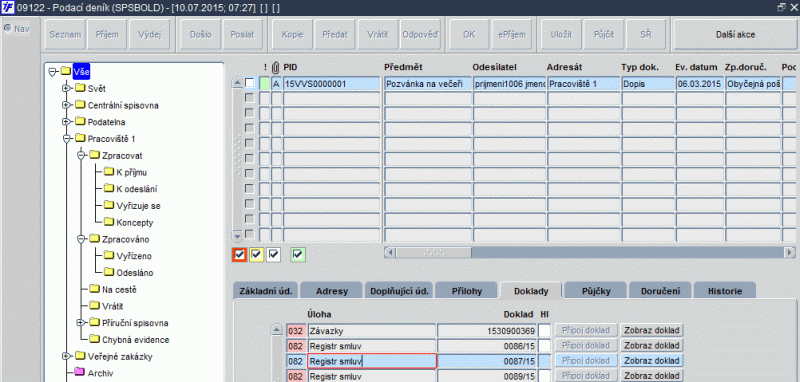800x382 pixels.
Task: Click Zobraz doklad for 0086/15 row
Action: (x=652, y=346)
